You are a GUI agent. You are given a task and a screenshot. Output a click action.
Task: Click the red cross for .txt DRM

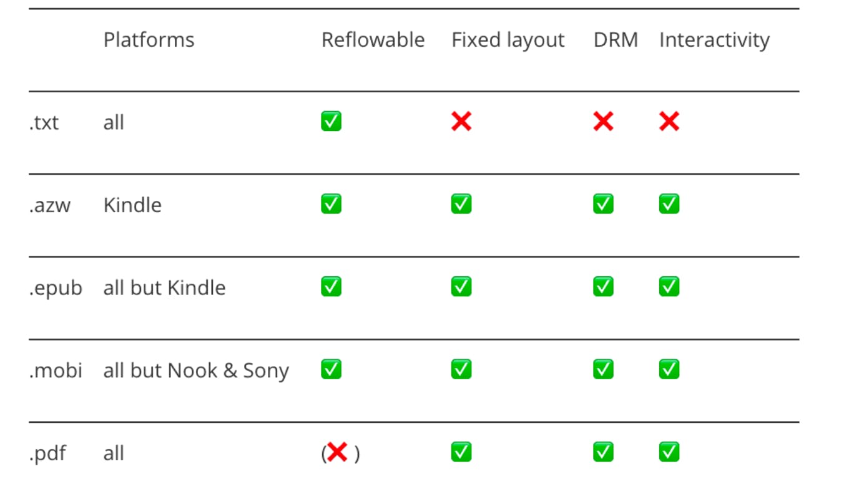(603, 121)
